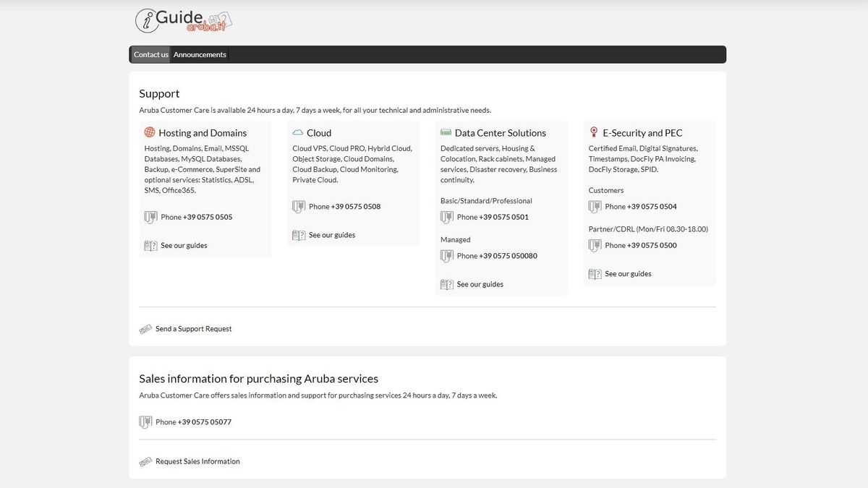Click the Sales information for purchasing heading
The image size is (868, 488).
click(259, 379)
